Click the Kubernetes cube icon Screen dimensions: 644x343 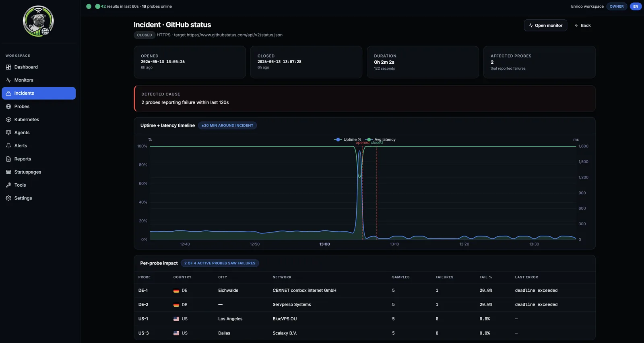click(8, 120)
